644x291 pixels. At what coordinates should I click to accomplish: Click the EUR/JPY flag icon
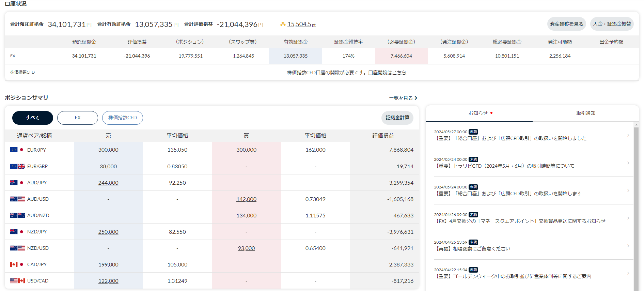coord(17,150)
